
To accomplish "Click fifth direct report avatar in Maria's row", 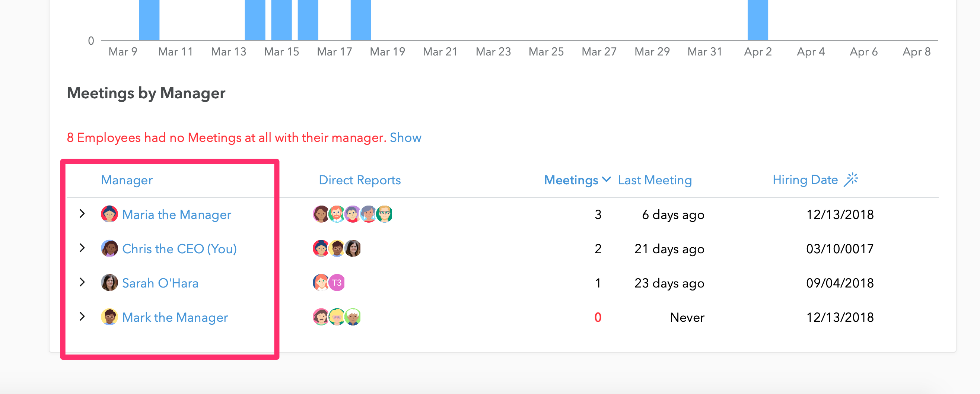I will (x=384, y=214).
